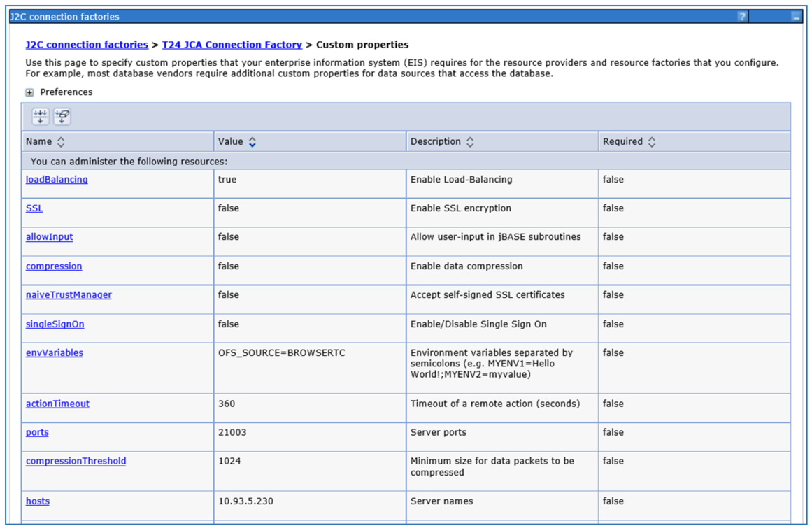Collapse the J2C connection factories portlet
Screen dimensions: 812x528
point(796,17)
